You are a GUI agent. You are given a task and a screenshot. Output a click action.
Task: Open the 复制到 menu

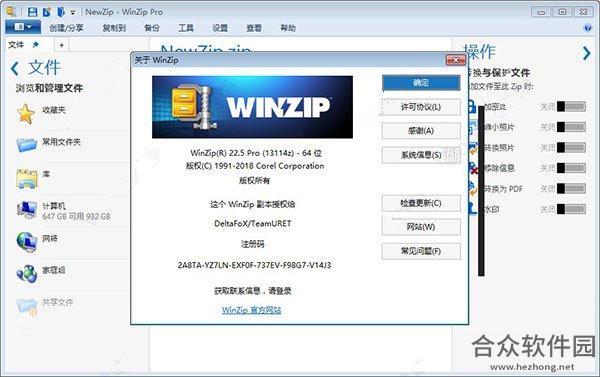click(114, 28)
